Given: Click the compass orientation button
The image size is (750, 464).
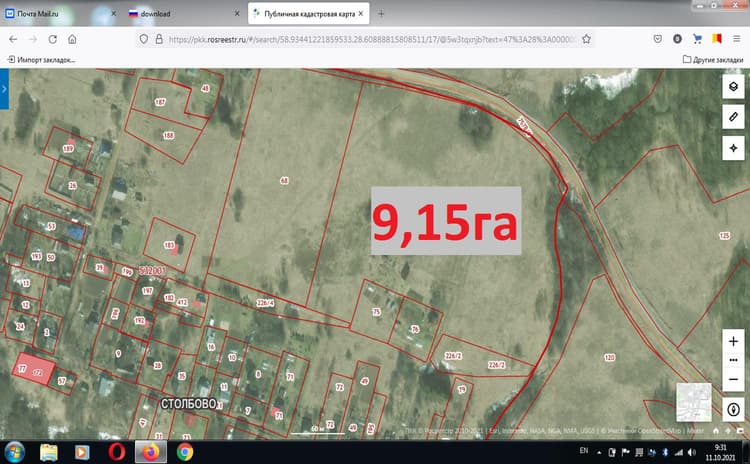Looking at the screenshot, I should (x=733, y=409).
